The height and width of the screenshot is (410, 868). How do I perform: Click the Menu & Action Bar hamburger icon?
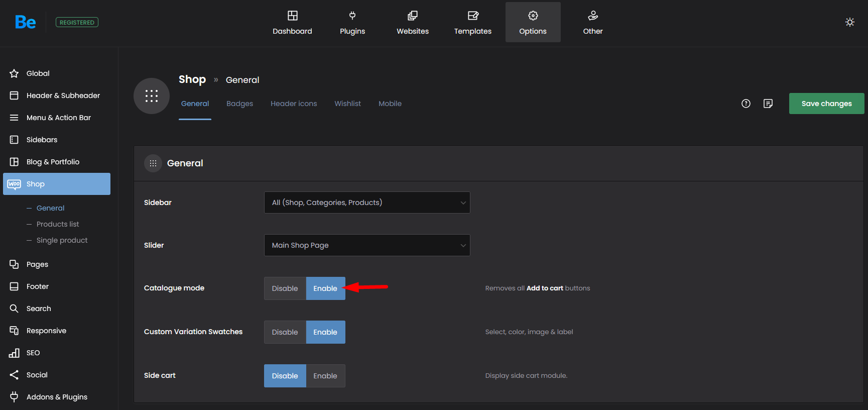(14, 118)
